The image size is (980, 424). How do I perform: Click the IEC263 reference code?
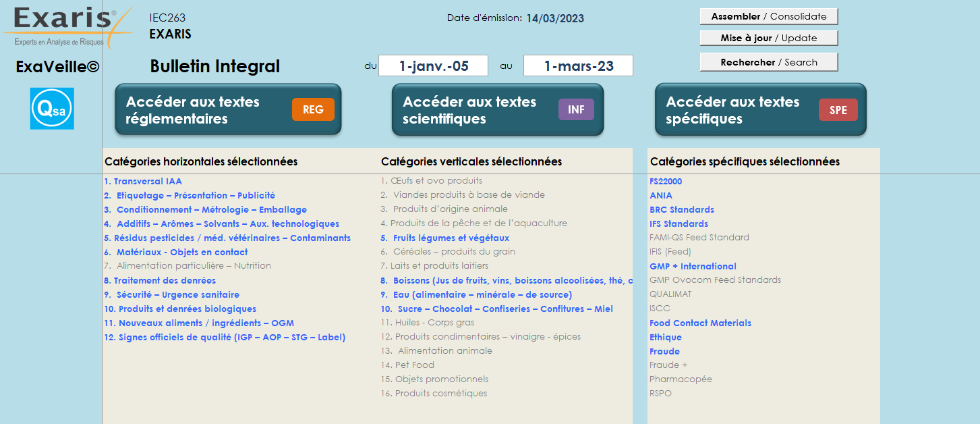(x=167, y=18)
